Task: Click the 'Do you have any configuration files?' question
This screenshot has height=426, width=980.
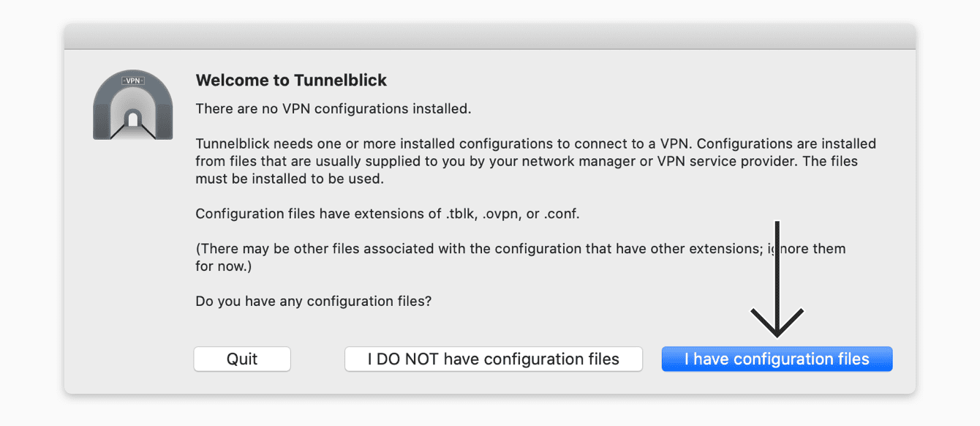Action: click(x=314, y=301)
